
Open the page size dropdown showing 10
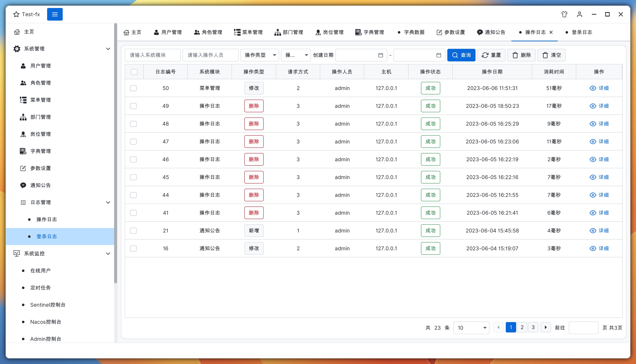pos(471,327)
